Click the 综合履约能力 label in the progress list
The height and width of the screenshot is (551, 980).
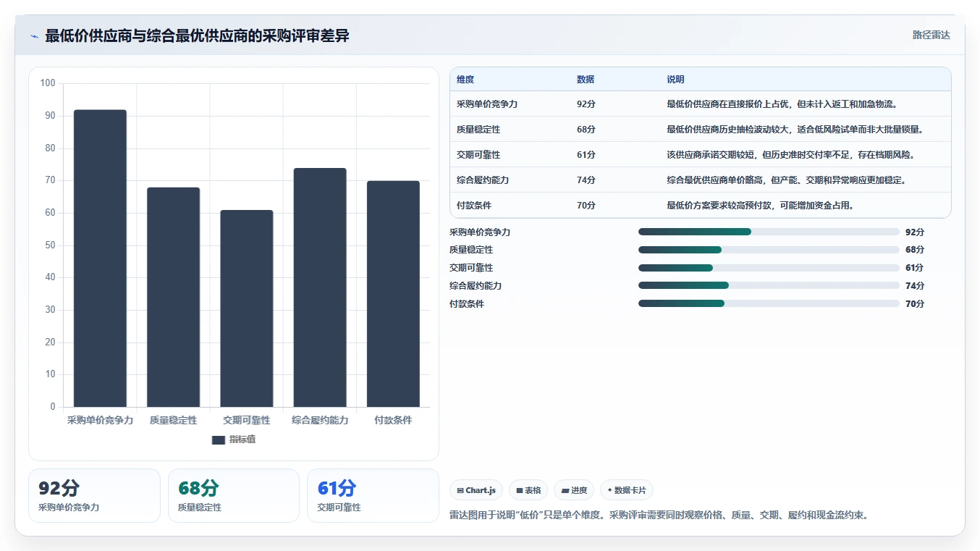(476, 286)
